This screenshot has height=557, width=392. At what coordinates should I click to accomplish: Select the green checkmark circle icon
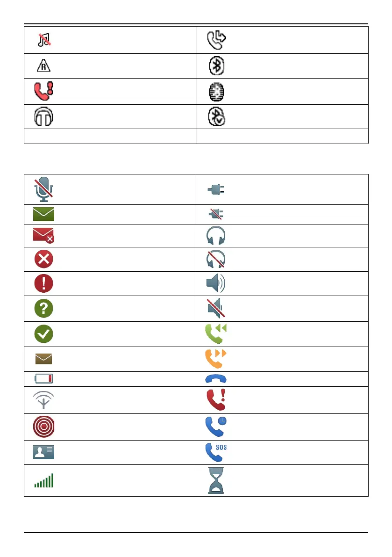tap(43, 333)
